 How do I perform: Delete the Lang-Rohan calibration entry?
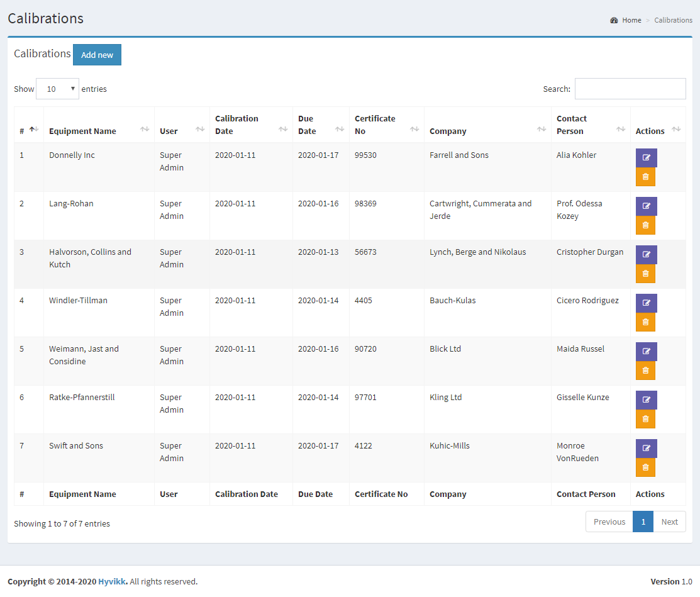click(x=645, y=225)
